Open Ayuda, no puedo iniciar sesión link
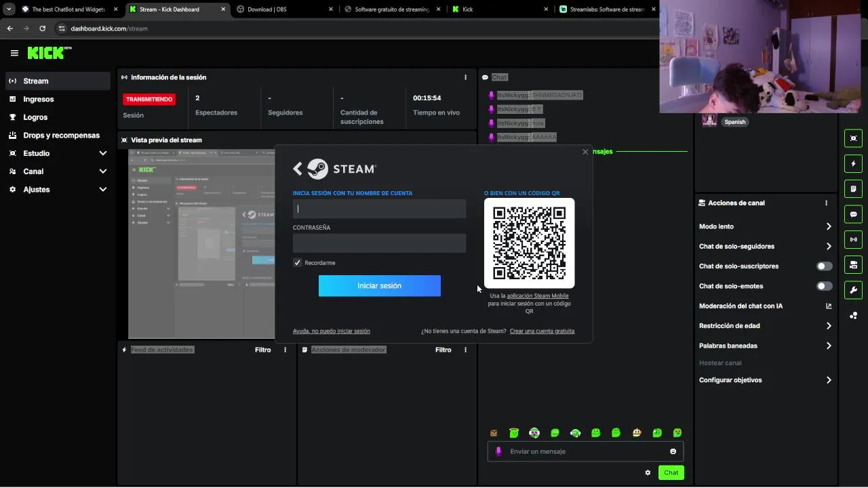Screen dimensions: 868x488 pos(332,331)
